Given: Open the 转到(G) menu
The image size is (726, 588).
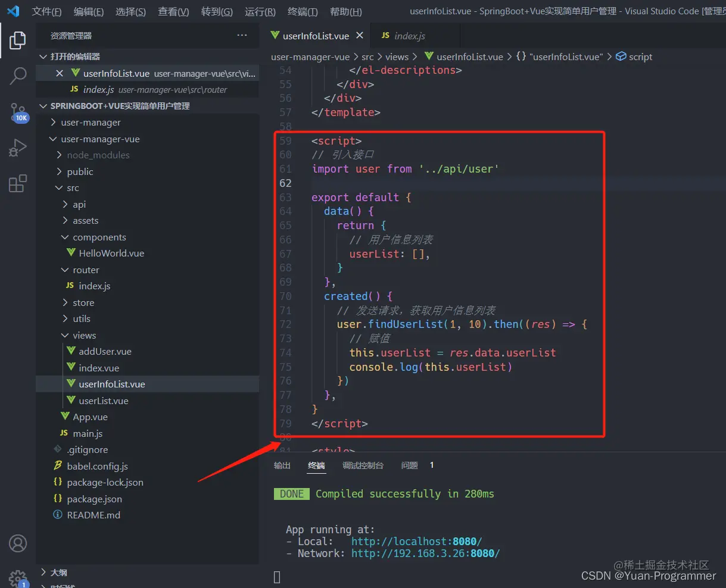Looking at the screenshot, I should 217,12.
